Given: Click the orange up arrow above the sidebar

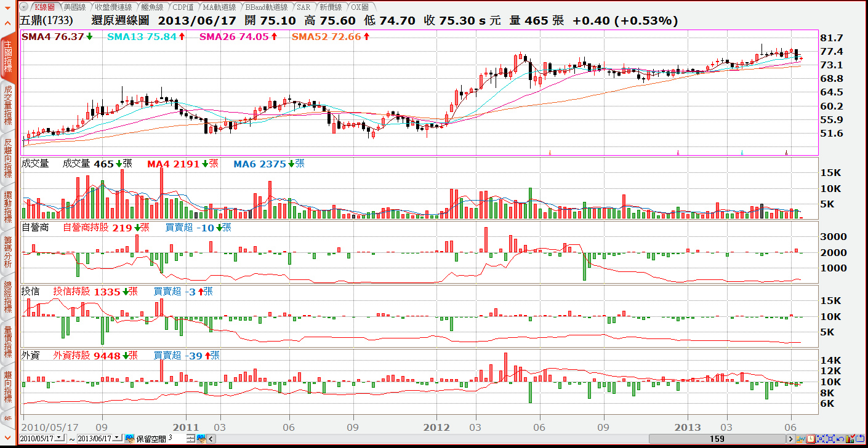Looking at the screenshot, I should click(7, 23).
